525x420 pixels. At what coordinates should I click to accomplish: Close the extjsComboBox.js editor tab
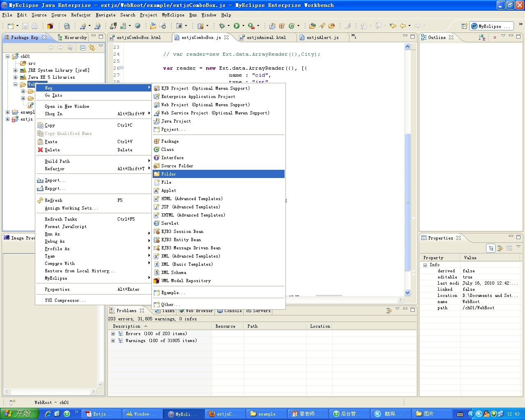226,37
